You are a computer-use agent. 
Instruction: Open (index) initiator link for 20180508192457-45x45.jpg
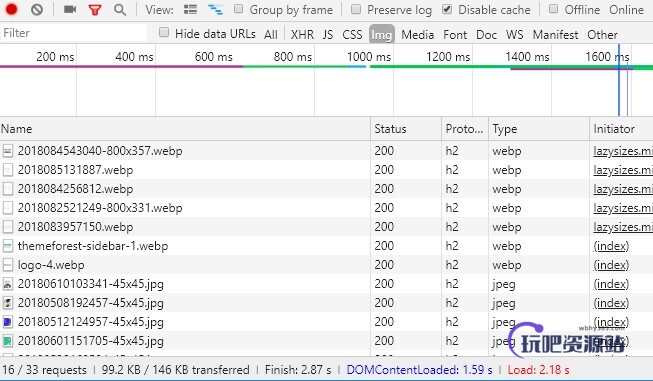(x=611, y=303)
